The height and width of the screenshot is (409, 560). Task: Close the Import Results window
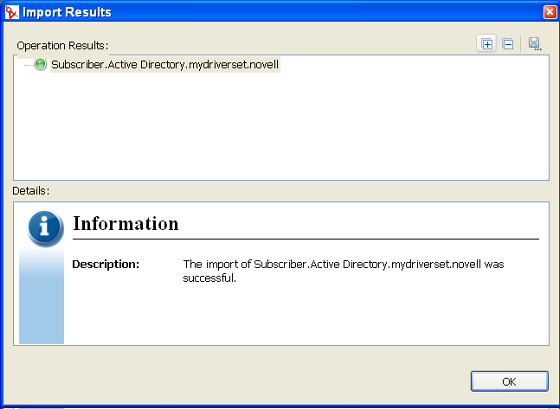[x=550, y=12]
